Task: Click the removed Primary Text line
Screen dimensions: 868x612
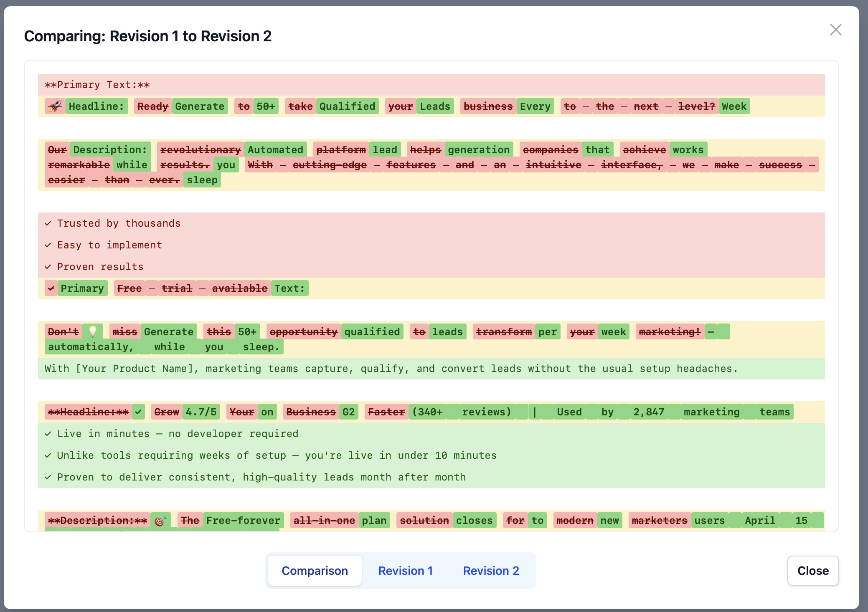Action: point(97,85)
